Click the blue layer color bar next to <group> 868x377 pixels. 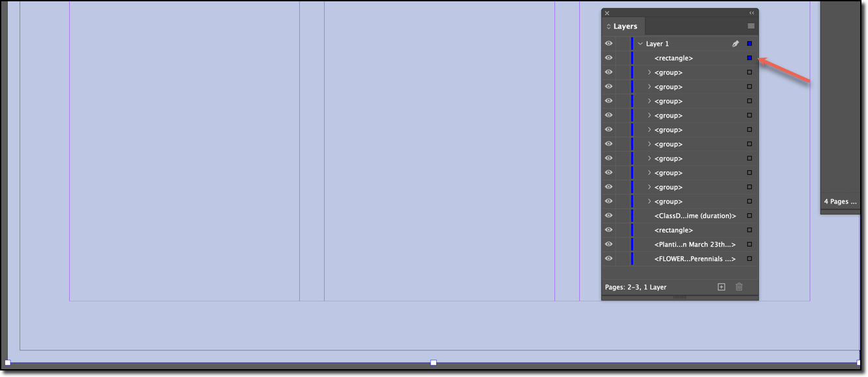coord(631,72)
